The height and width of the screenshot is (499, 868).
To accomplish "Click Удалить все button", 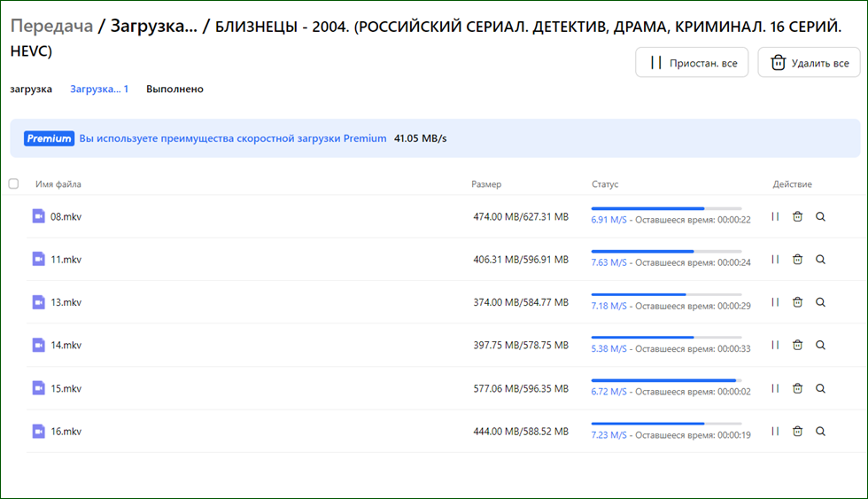I will click(809, 63).
